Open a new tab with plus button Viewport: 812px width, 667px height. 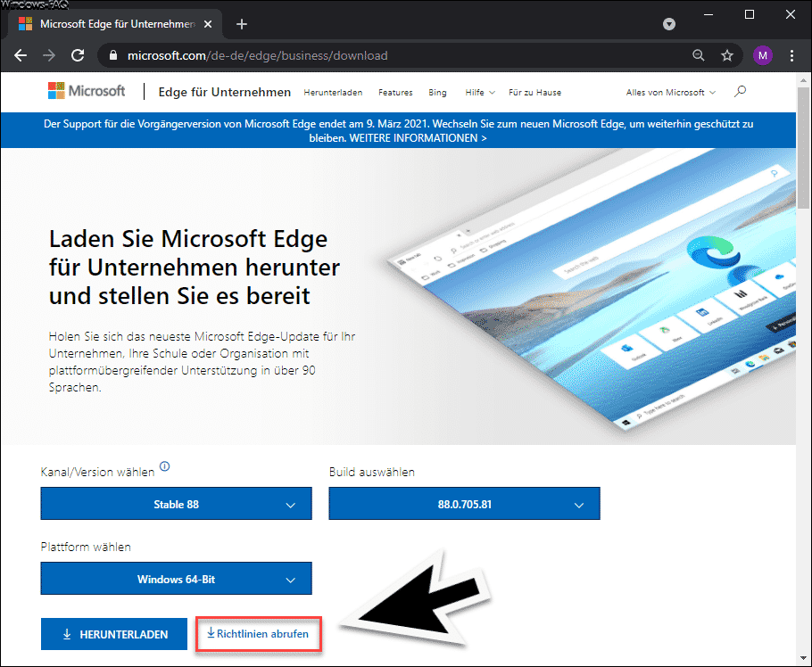click(x=241, y=24)
